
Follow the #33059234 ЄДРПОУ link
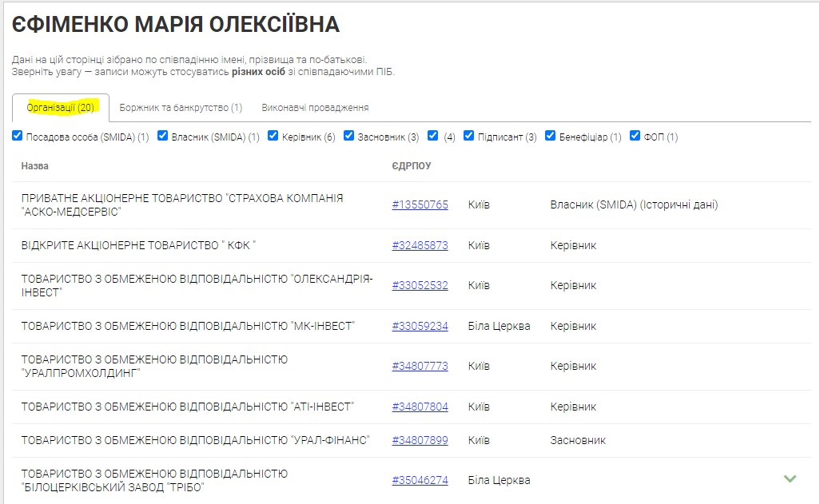click(x=420, y=326)
